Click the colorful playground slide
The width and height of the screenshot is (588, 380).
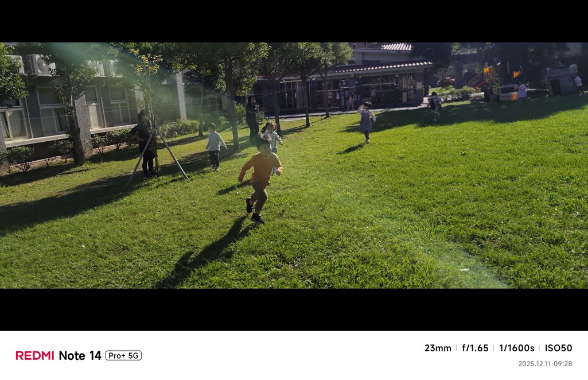point(484,75)
